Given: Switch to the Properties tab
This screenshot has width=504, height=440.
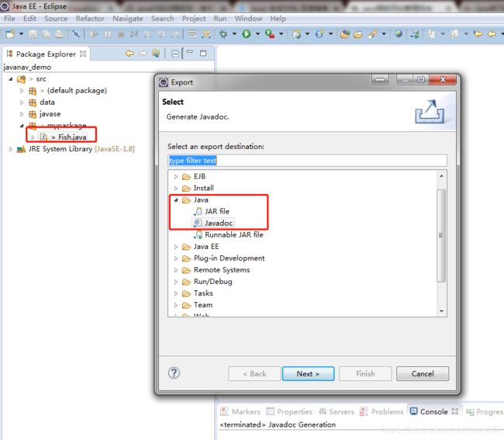Looking at the screenshot, I should 289,411.
